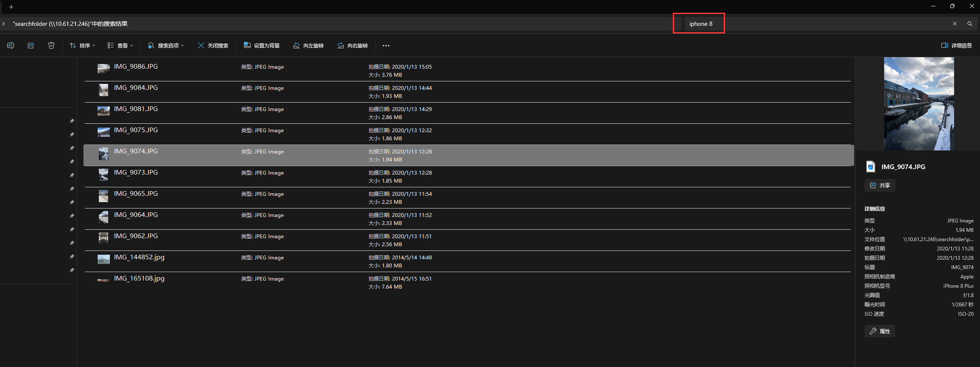The height and width of the screenshot is (367, 980).
Task: Expand the address bar chevron before searchfolder
Action: [3, 24]
